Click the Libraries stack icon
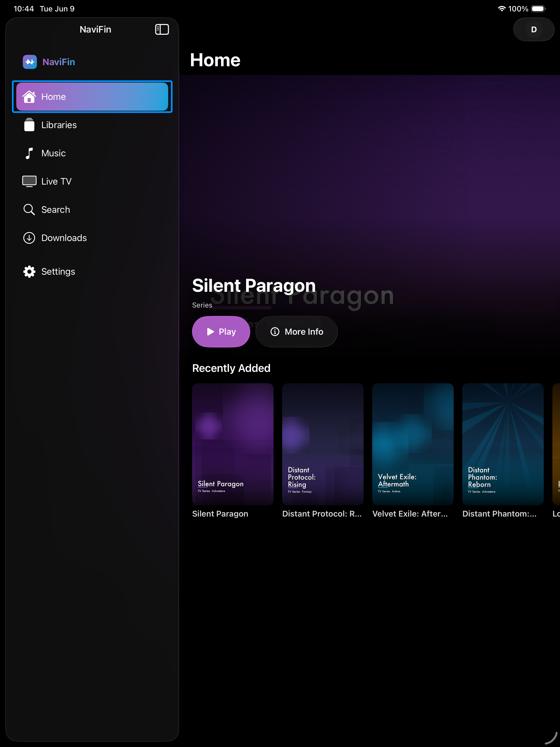Viewport: 560px width, 747px height. click(x=29, y=125)
